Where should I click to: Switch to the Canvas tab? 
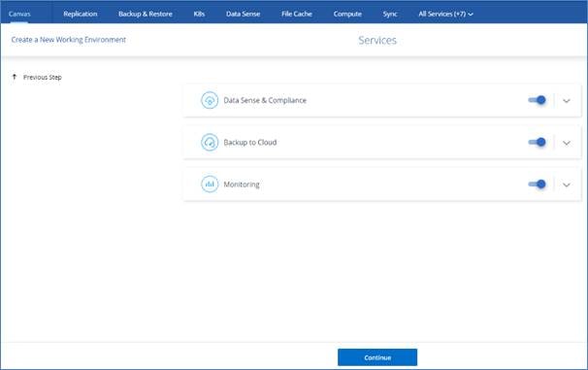coord(19,14)
